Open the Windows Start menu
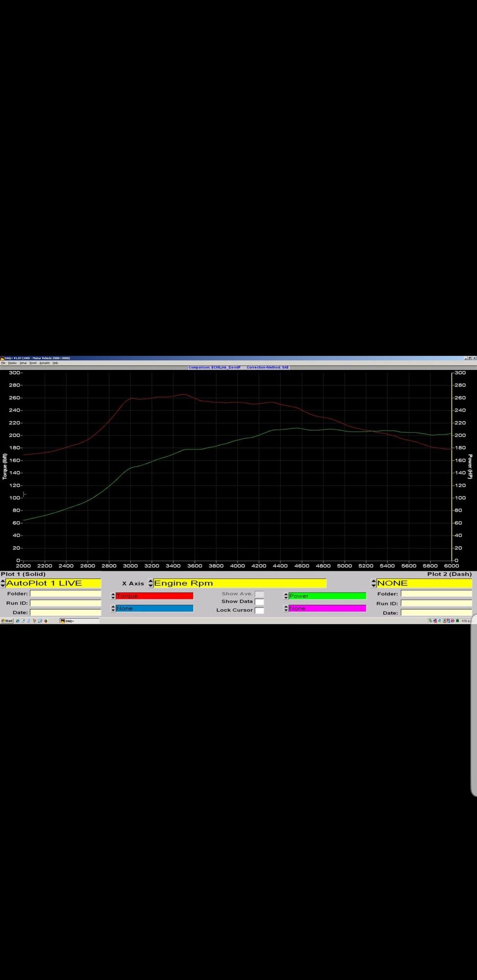477x980 pixels. [x=7, y=621]
